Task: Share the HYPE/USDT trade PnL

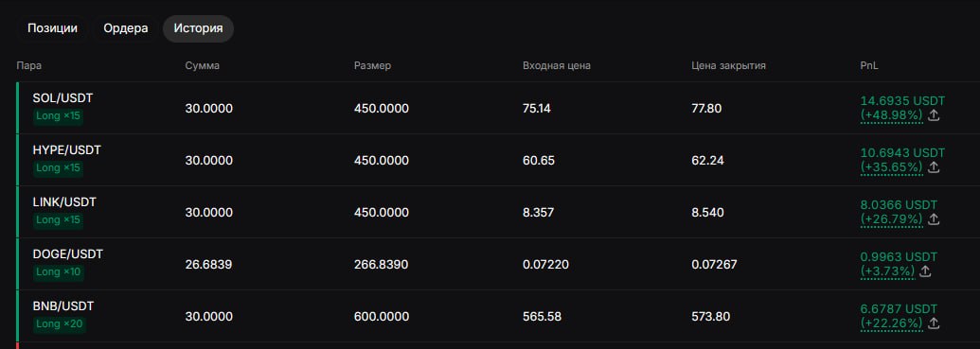Action: pyautogui.click(x=933, y=167)
